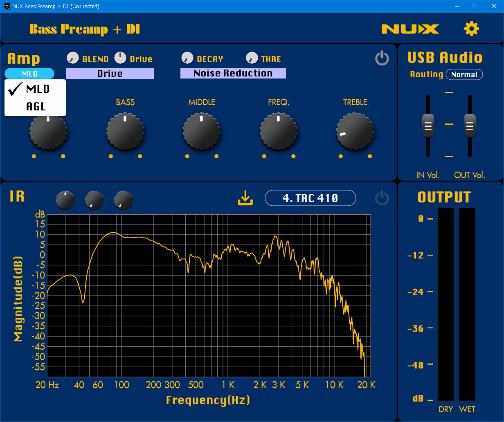
Task: Click the IN Vol. slider handle
Action: point(428,125)
